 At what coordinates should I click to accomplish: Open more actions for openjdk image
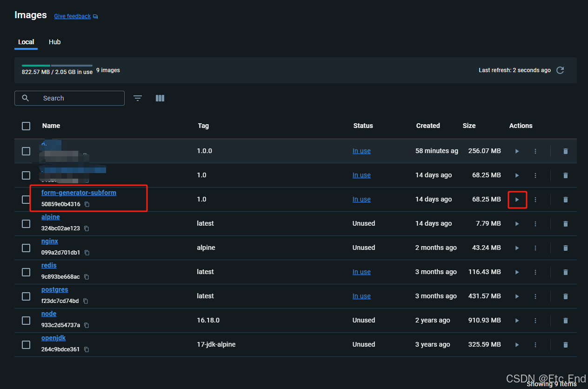point(535,345)
